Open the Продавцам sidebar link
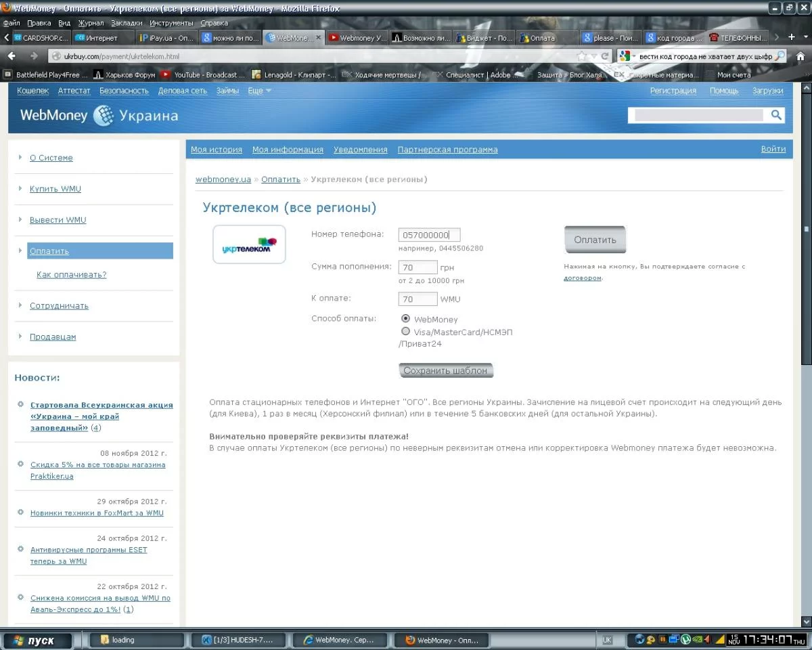 click(53, 337)
